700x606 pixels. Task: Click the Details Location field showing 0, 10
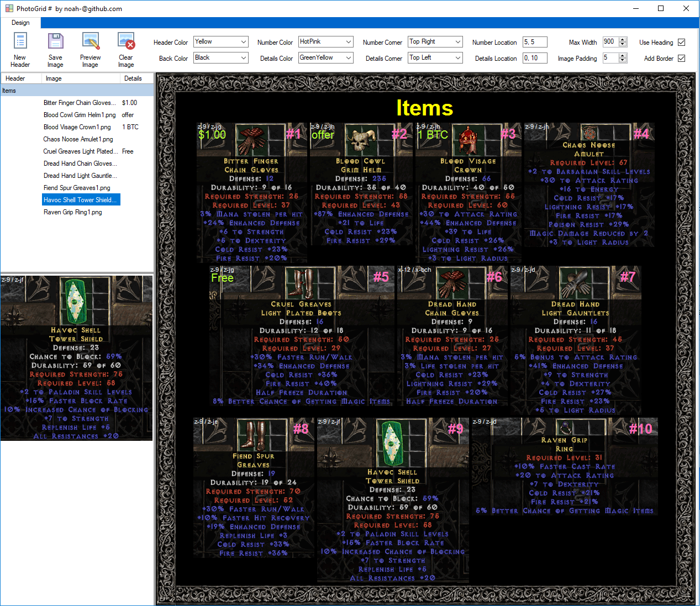(x=535, y=58)
